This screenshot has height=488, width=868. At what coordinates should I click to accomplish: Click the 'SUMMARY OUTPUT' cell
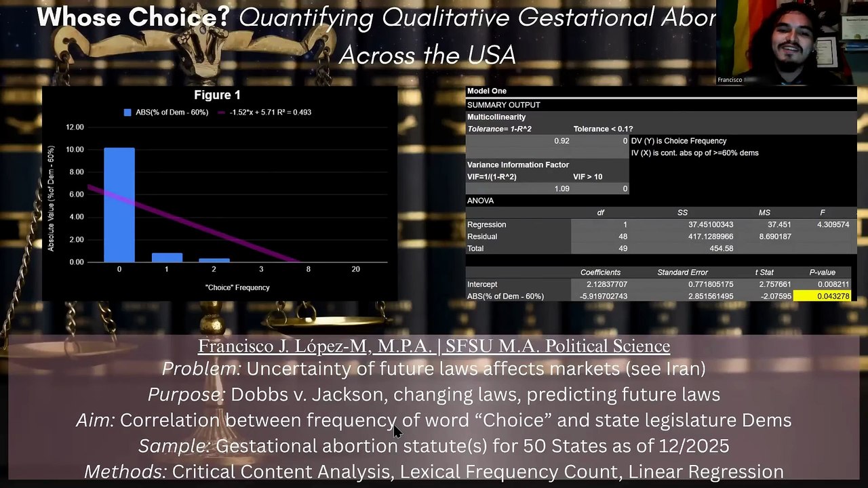(x=504, y=105)
